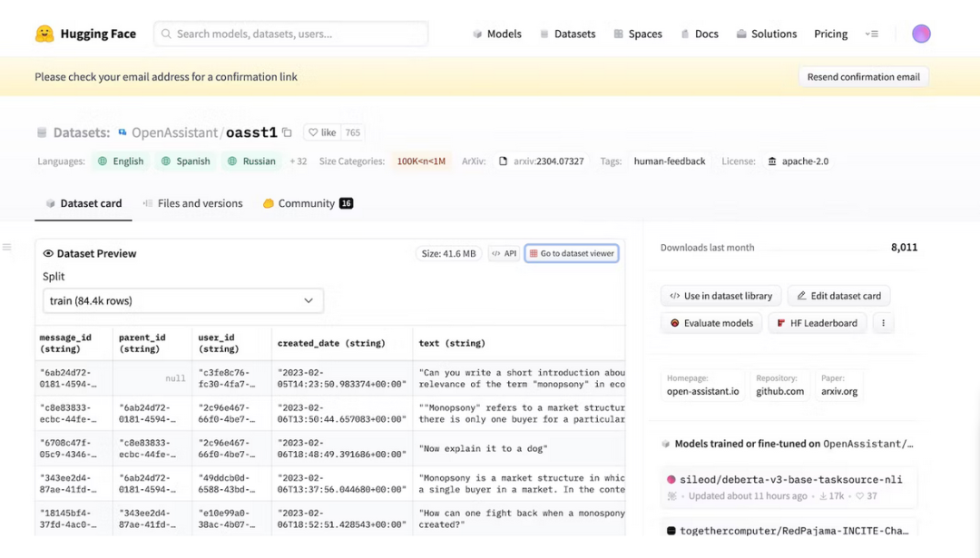Image resolution: width=980 pixels, height=558 pixels.
Task: Click Resend confirmation email button
Action: (x=863, y=77)
